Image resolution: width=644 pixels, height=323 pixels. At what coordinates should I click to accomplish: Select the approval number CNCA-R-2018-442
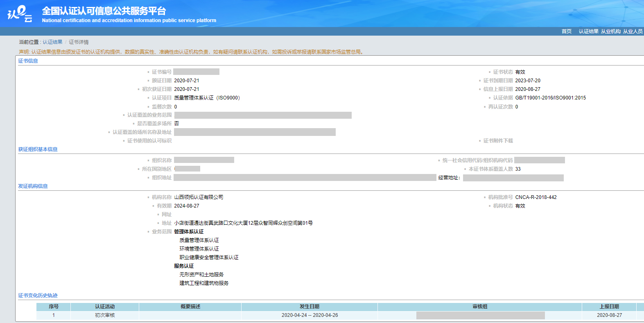pos(536,197)
